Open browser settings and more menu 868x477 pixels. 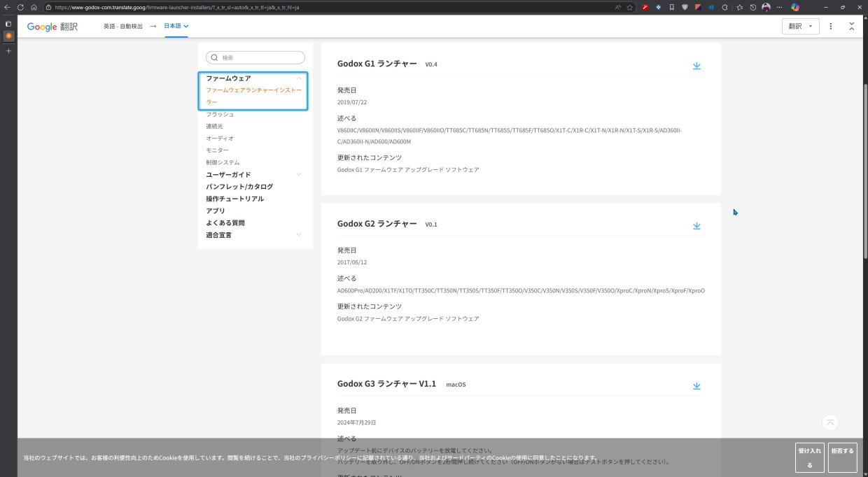[779, 7]
